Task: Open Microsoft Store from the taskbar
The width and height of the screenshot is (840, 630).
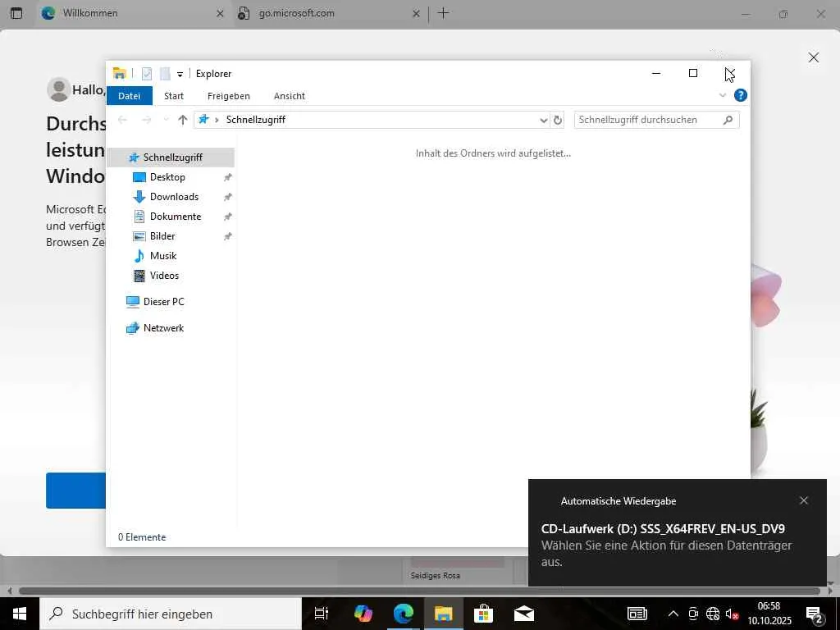Action: point(483,614)
